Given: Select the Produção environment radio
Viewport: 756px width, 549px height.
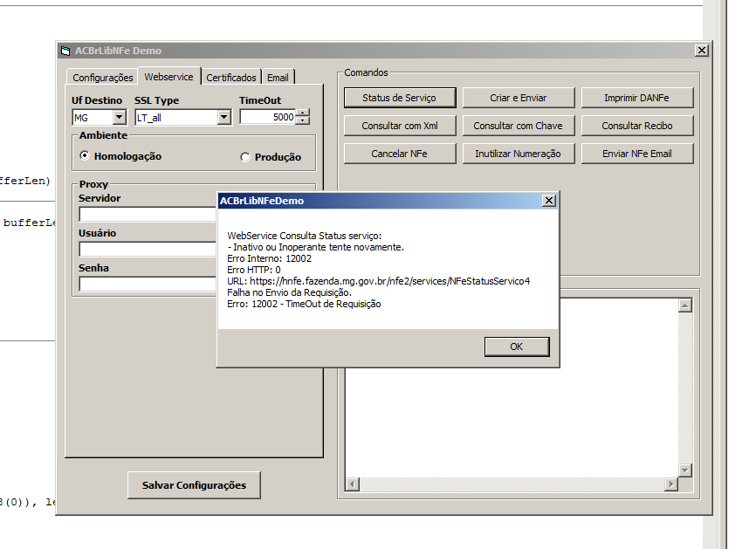Looking at the screenshot, I should pos(245,157).
